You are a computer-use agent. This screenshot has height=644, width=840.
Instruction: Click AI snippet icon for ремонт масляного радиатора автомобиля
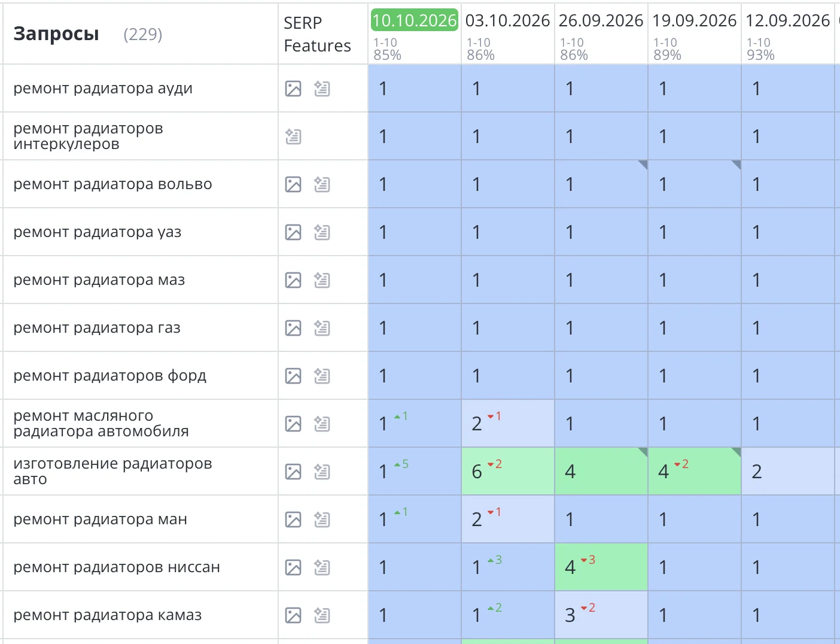click(322, 424)
